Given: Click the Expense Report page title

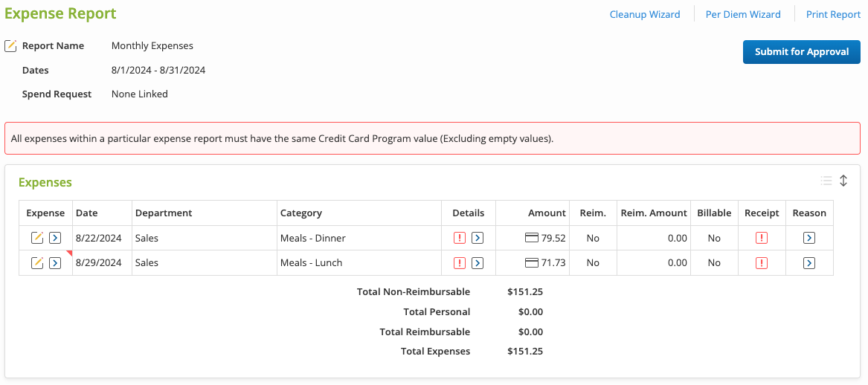Looking at the screenshot, I should [x=60, y=13].
